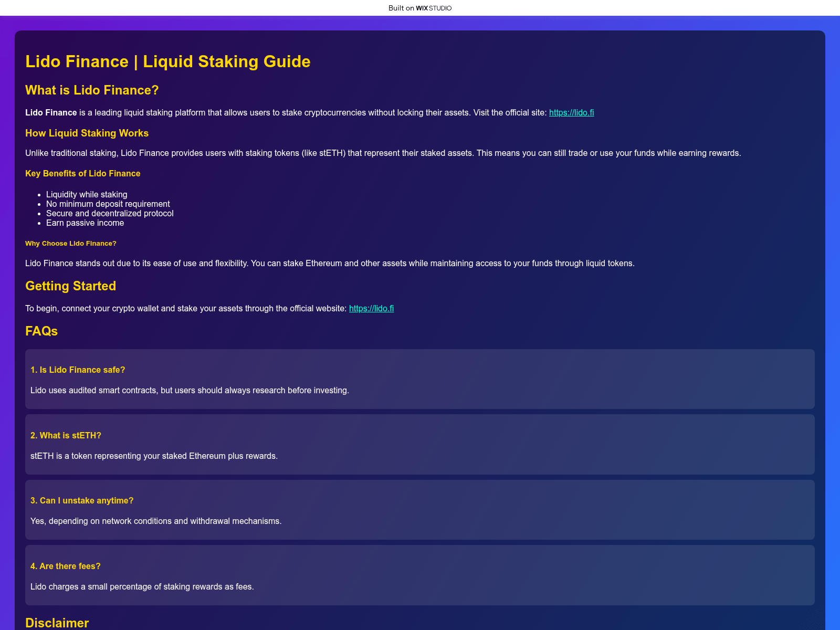
Task: Click the 'What is stETH?' FAQ question
Action: pyautogui.click(x=66, y=436)
